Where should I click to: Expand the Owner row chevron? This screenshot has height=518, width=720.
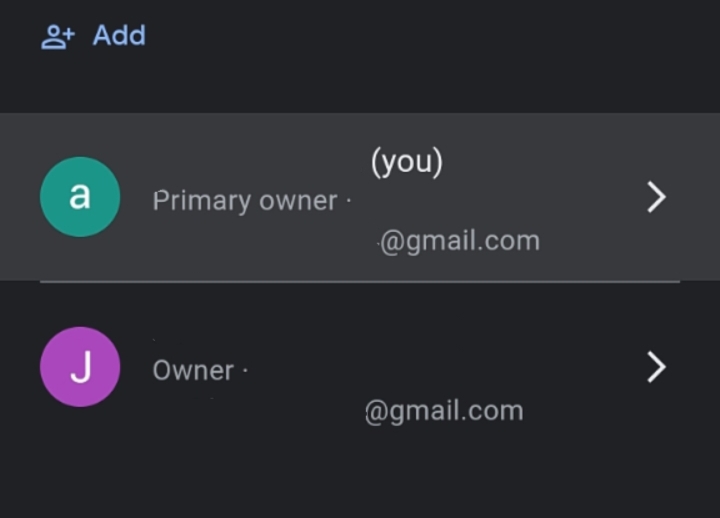657,367
